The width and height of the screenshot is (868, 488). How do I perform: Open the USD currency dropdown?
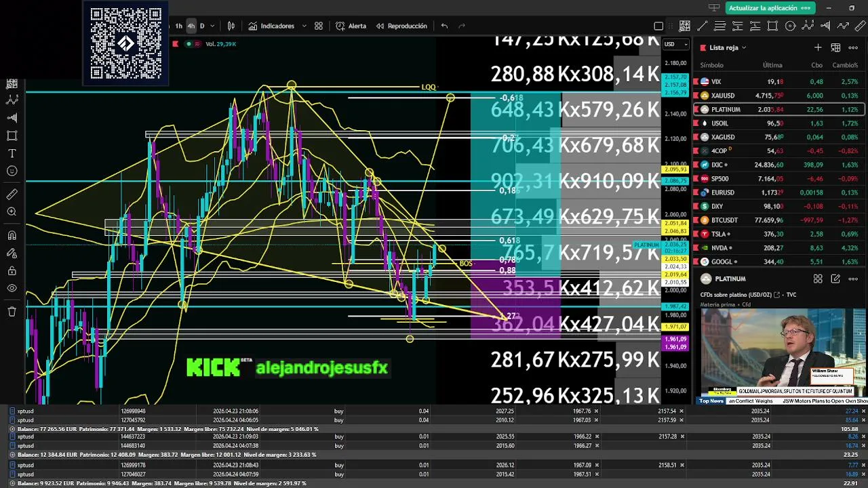click(x=675, y=44)
